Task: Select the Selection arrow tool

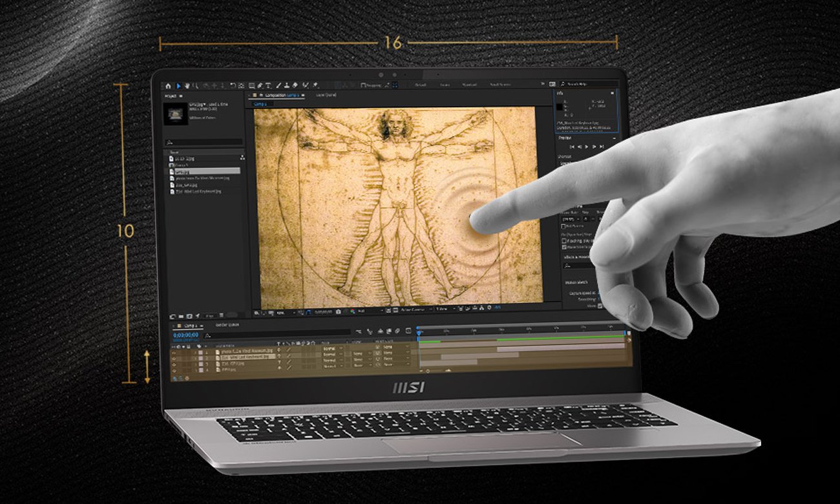Action: point(178,85)
